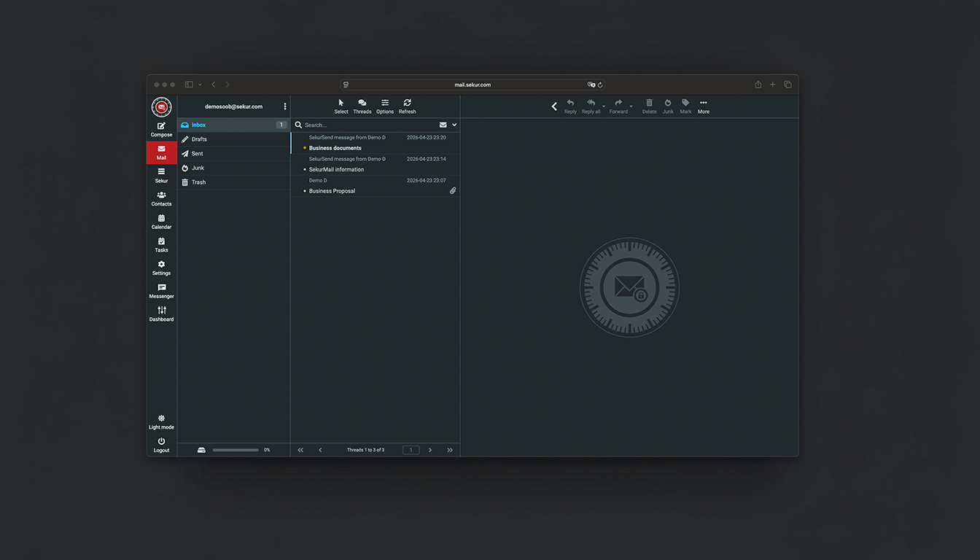Reload the page in browser
Image resolution: width=980 pixels, height=560 pixels.
pos(600,85)
